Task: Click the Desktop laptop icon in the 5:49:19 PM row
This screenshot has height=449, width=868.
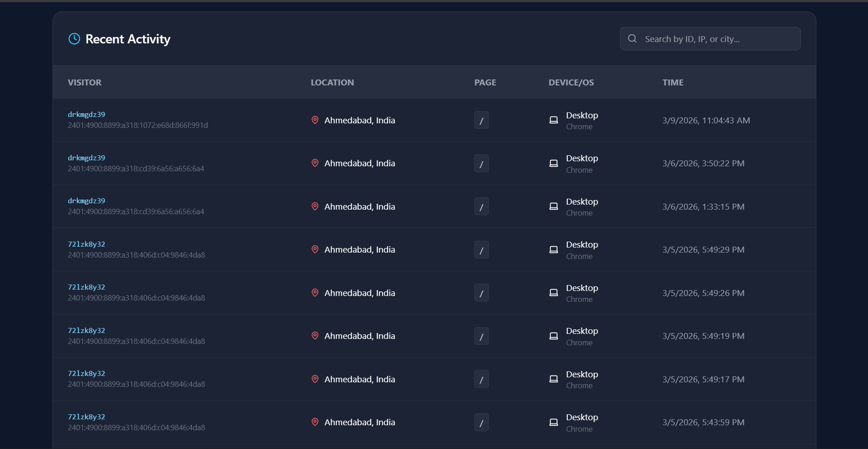Action: (553, 335)
